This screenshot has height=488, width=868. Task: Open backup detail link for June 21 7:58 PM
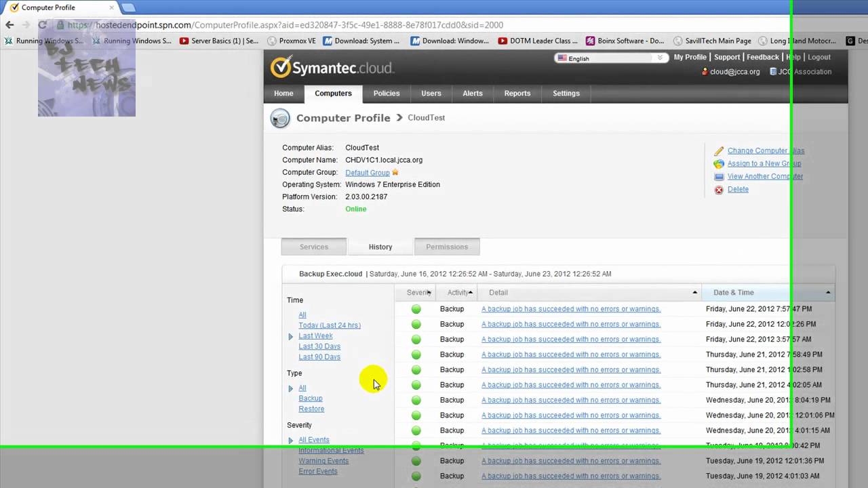tap(571, 354)
